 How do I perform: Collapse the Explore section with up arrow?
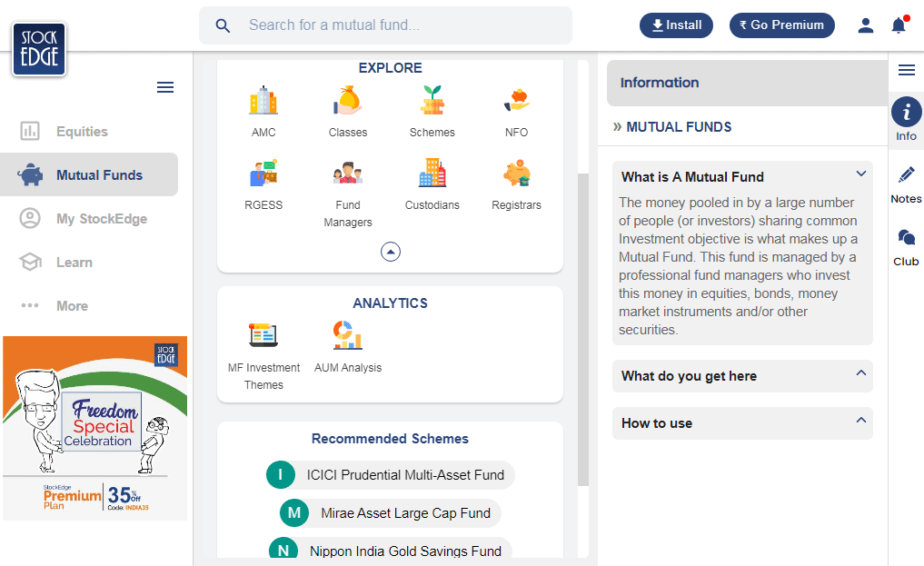[390, 252]
